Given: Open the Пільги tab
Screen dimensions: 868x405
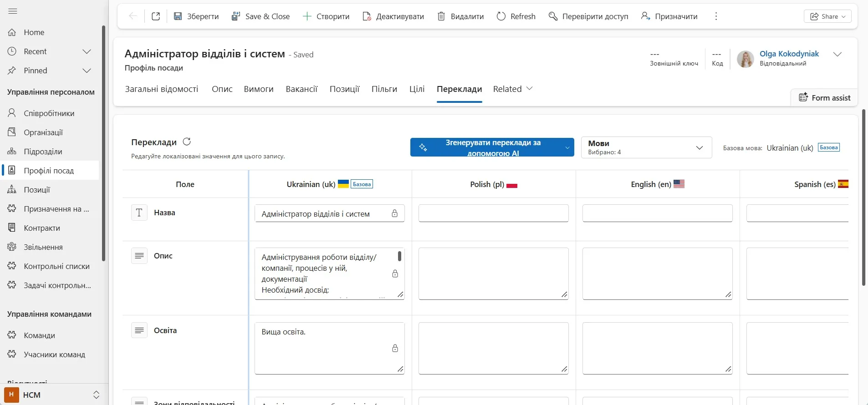Looking at the screenshot, I should point(384,89).
